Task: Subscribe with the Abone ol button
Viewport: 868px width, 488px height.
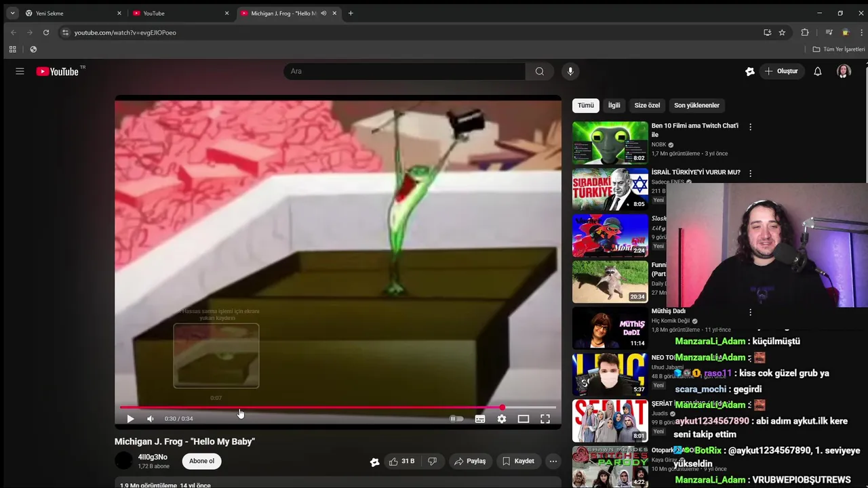Action: click(x=201, y=461)
